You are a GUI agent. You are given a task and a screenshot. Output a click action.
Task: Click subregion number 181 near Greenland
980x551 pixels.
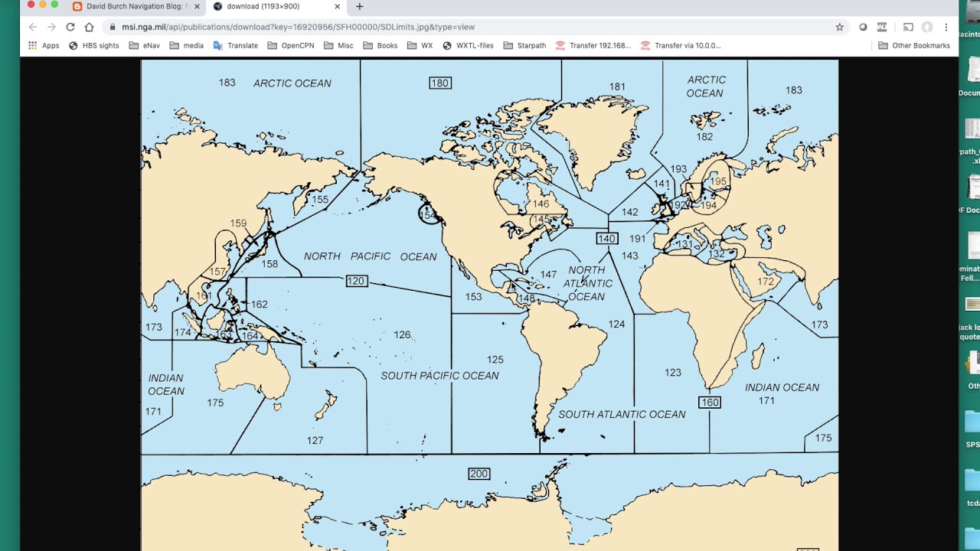(x=617, y=86)
